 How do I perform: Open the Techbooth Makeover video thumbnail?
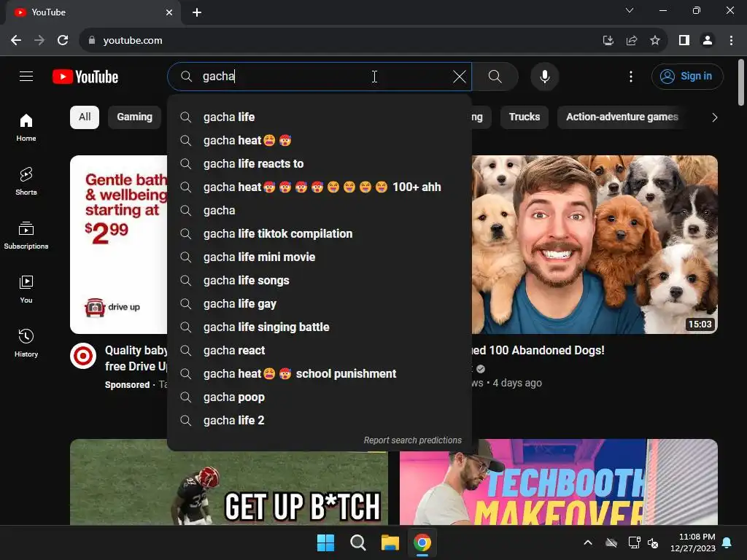[x=558, y=482]
